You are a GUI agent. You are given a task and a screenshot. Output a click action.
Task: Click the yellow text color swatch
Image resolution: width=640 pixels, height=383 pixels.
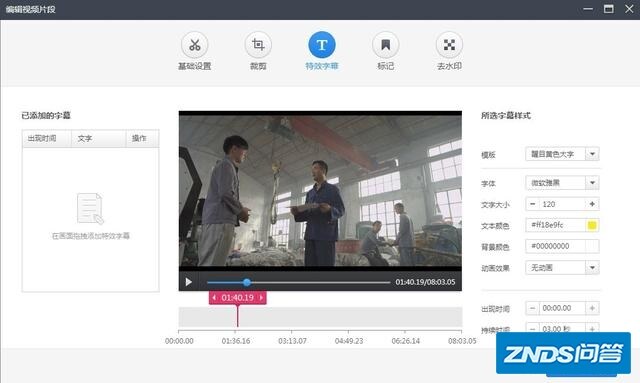point(592,225)
